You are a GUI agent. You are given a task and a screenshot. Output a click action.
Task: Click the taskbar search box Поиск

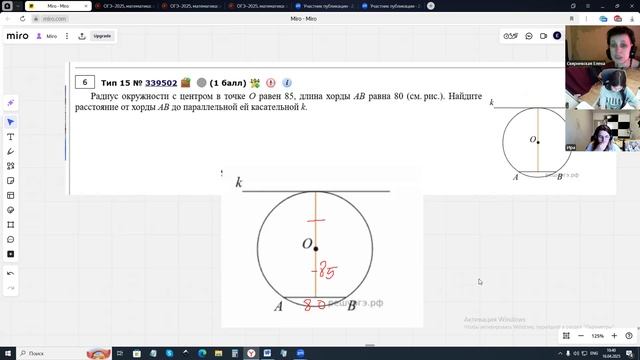(64, 353)
